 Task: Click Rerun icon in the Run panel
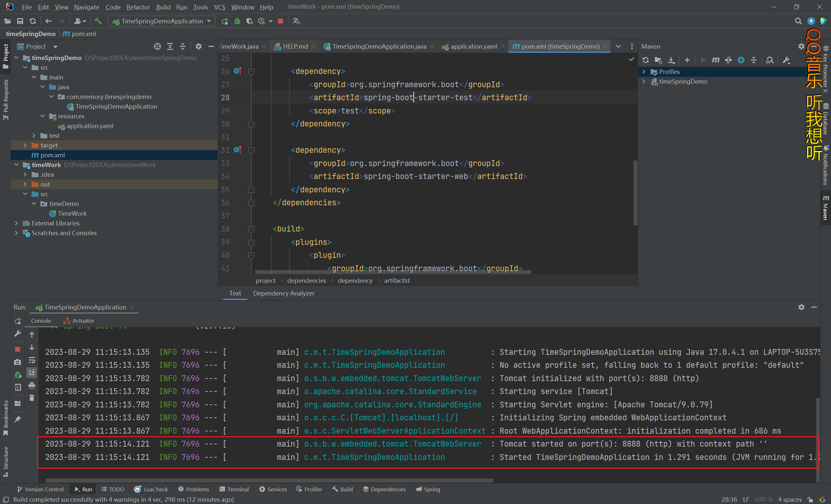coord(18,321)
